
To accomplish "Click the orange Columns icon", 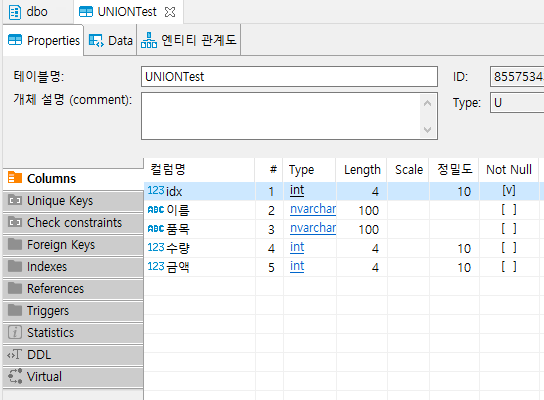I will click(15, 177).
